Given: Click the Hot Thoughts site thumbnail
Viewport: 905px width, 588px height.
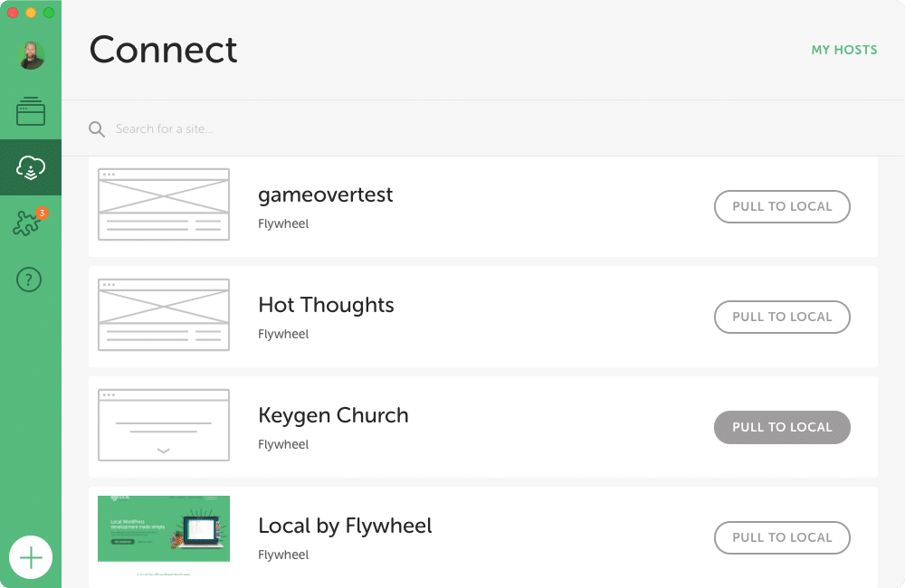Looking at the screenshot, I should pos(164,315).
